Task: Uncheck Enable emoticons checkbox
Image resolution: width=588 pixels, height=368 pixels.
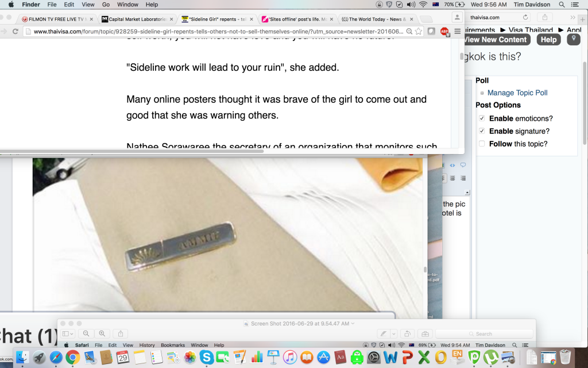Action: click(x=482, y=118)
